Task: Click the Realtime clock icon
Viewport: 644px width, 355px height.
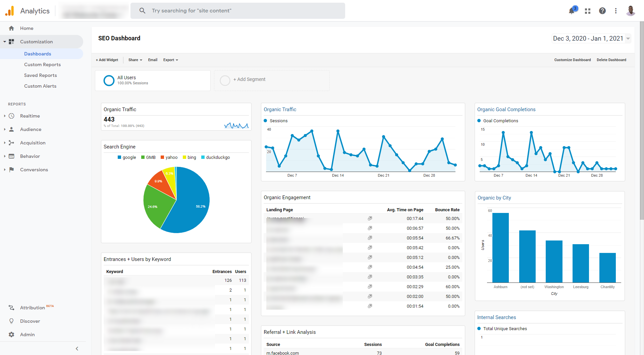Action: tap(11, 116)
